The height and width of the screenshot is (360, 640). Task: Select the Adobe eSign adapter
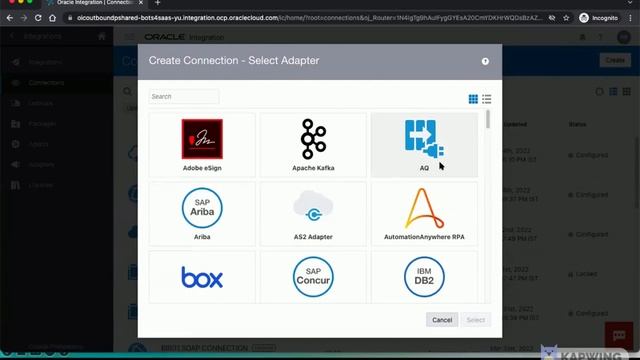202,145
